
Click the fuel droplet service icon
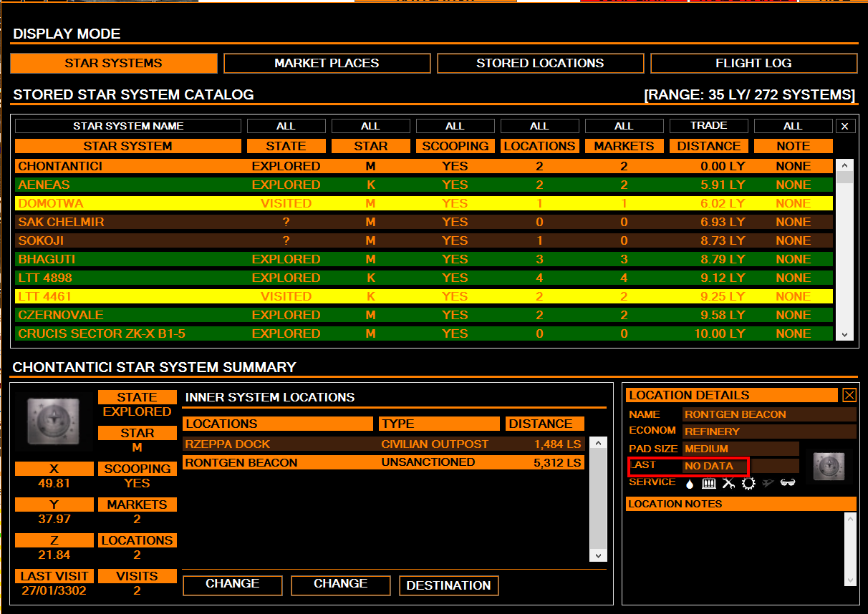pyautogui.click(x=689, y=484)
